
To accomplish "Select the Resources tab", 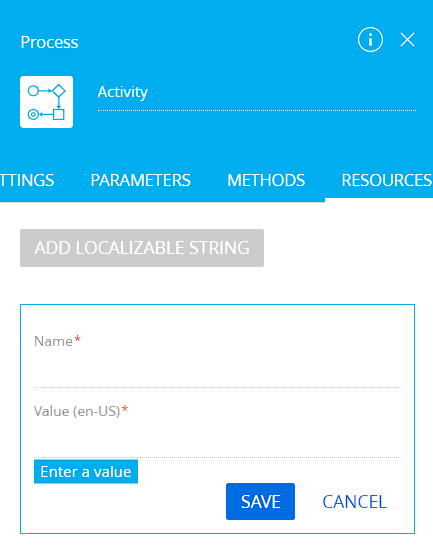I will 386,181.
